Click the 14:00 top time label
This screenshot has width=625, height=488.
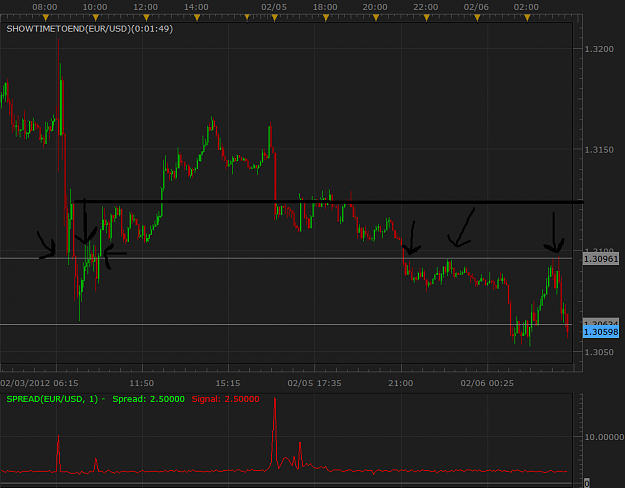(196, 7)
